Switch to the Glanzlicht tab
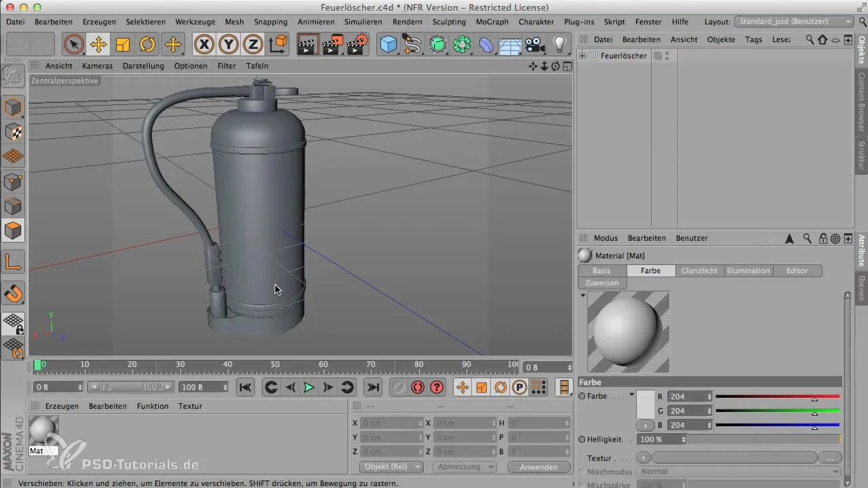This screenshot has height=488, width=868. coord(699,270)
